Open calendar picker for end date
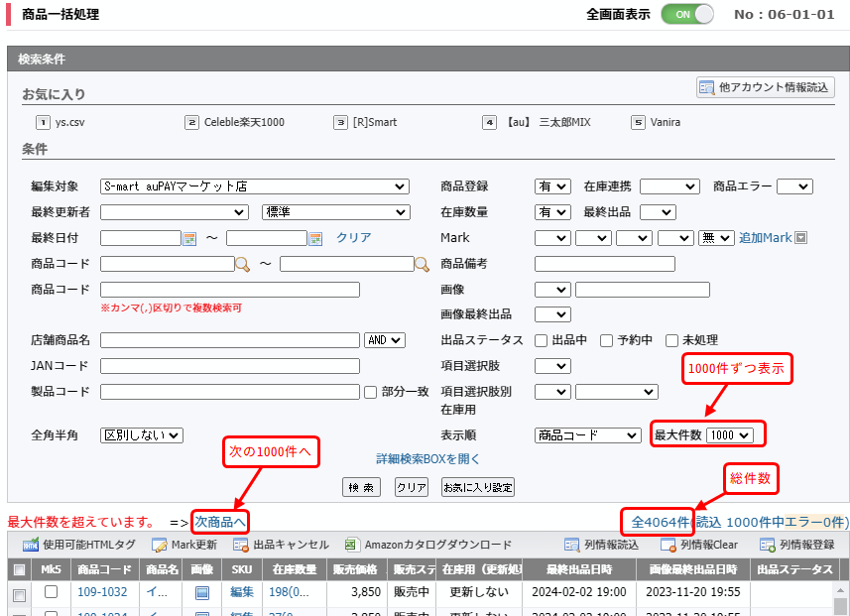 click(x=316, y=238)
